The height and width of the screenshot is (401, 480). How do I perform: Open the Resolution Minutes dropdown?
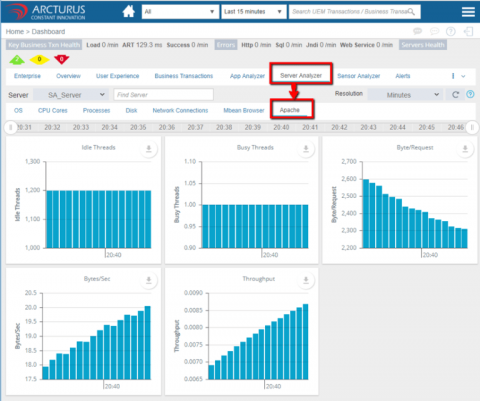[405, 95]
